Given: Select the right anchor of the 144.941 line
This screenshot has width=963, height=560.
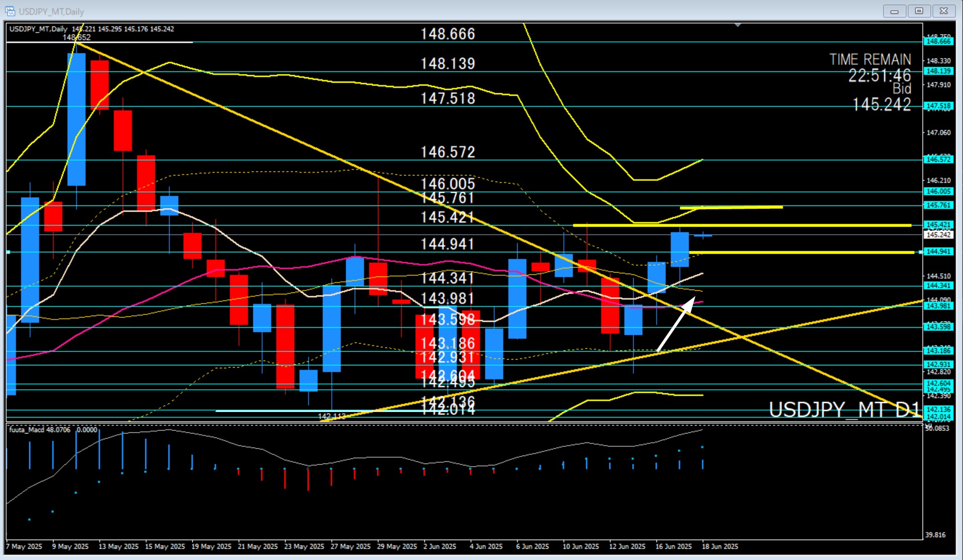Looking at the screenshot, I should click(x=920, y=252).
